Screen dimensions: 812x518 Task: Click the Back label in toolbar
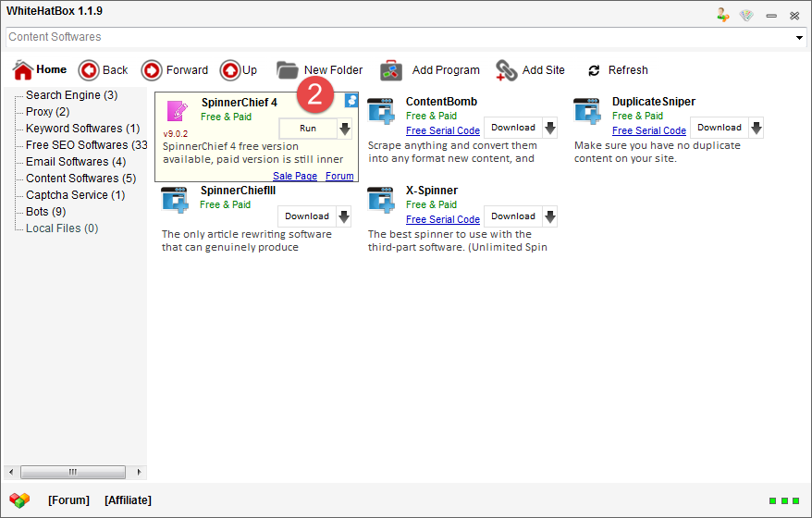(115, 70)
